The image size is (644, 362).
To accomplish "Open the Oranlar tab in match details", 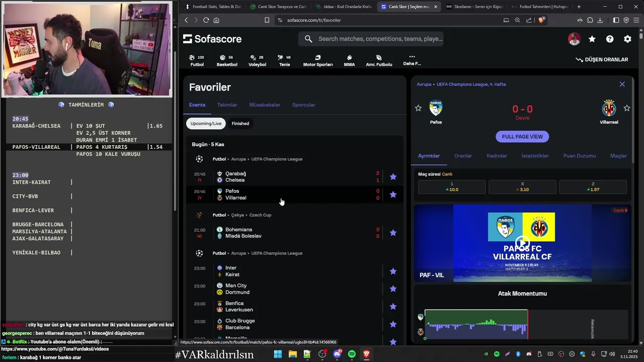I will (x=463, y=156).
